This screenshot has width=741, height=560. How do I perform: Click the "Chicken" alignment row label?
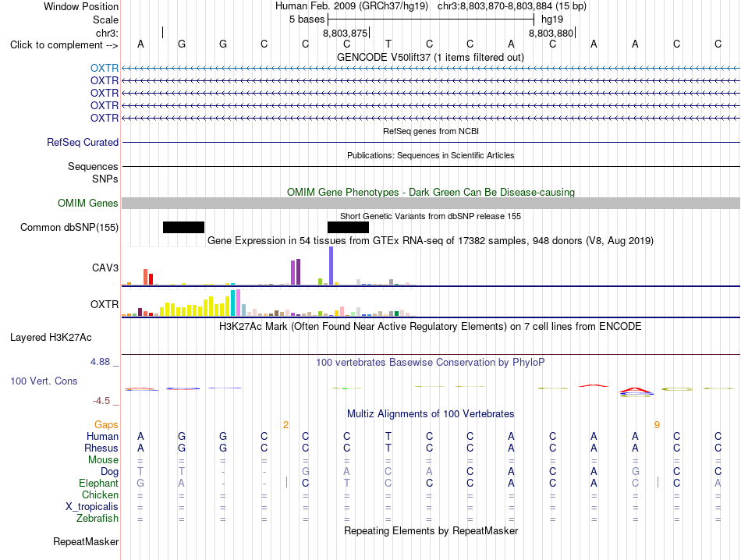(x=100, y=494)
